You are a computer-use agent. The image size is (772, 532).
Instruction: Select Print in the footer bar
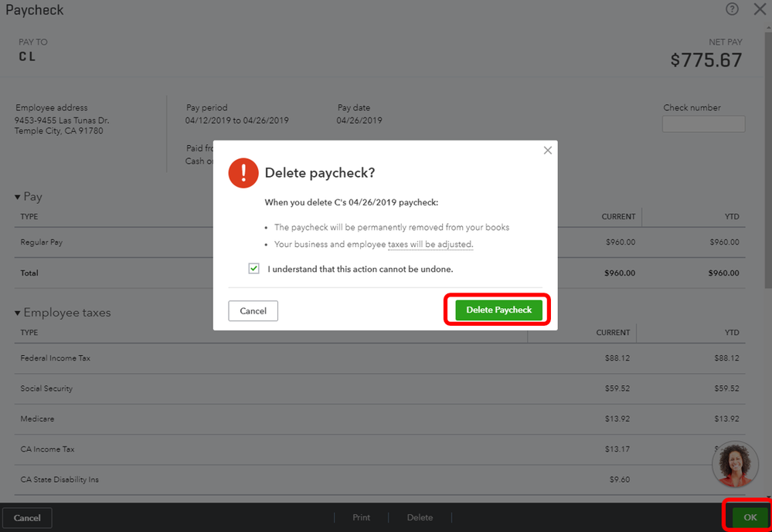[x=361, y=517]
